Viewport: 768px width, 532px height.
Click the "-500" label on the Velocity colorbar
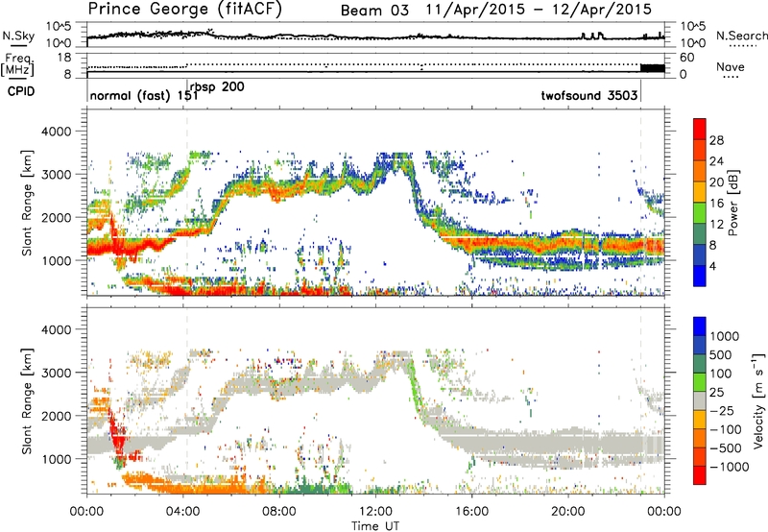[726, 447]
